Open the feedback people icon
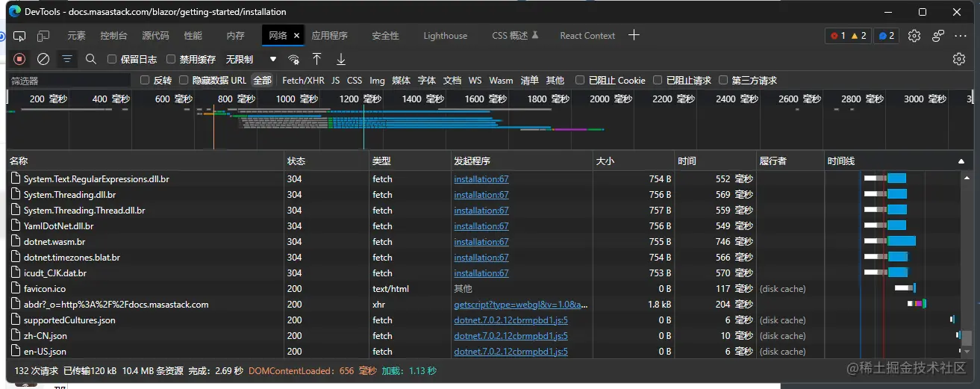The width and height of the screenshot is (980, 389). tap(938, 36)
